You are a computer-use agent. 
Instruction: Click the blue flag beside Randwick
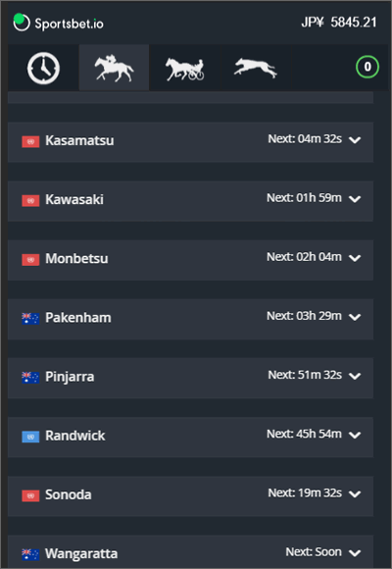point(30,437)
